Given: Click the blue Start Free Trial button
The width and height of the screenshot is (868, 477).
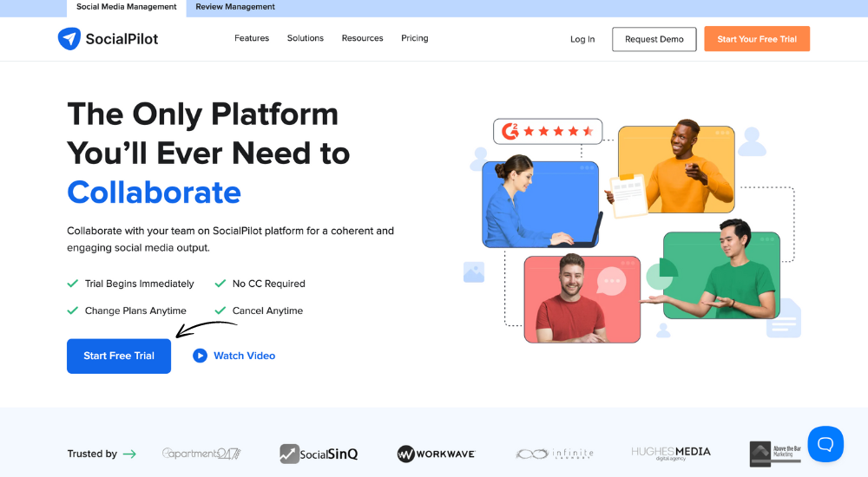Looking at the screenshot, I should tap(119, 356).
